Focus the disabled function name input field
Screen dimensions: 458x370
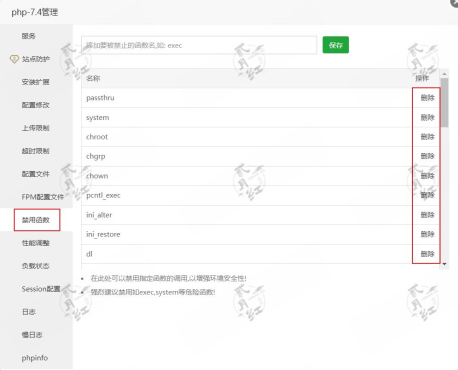coord(199,45)
